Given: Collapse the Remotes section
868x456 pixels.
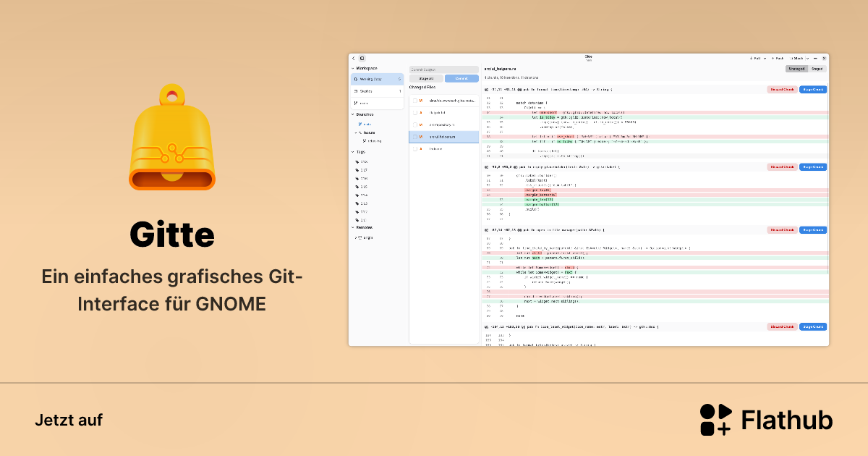Looking at the screenshot, I should coord(352,228).
